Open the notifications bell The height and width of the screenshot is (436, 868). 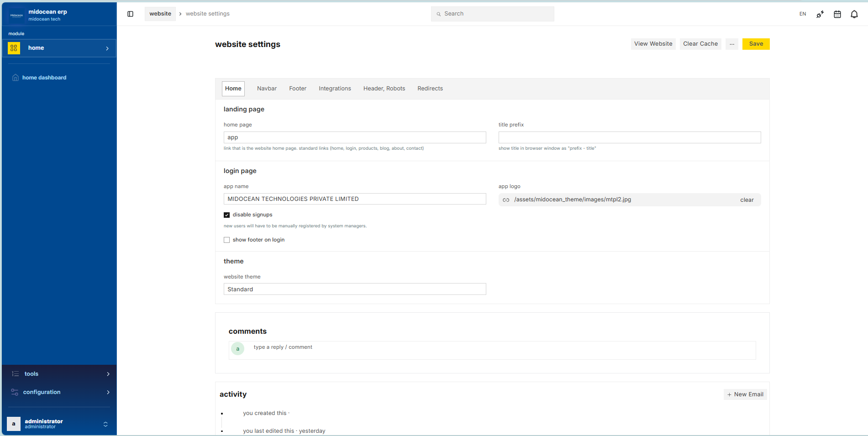click(854, 14)
